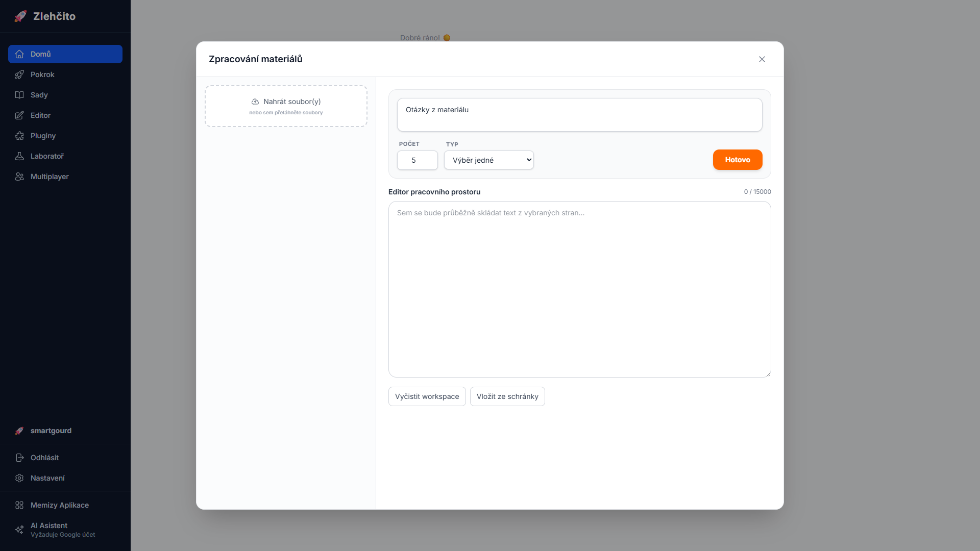Viewport: 980px width, 551px height.
Task: Click the orange Hotovo button
Action: point(738,160)
